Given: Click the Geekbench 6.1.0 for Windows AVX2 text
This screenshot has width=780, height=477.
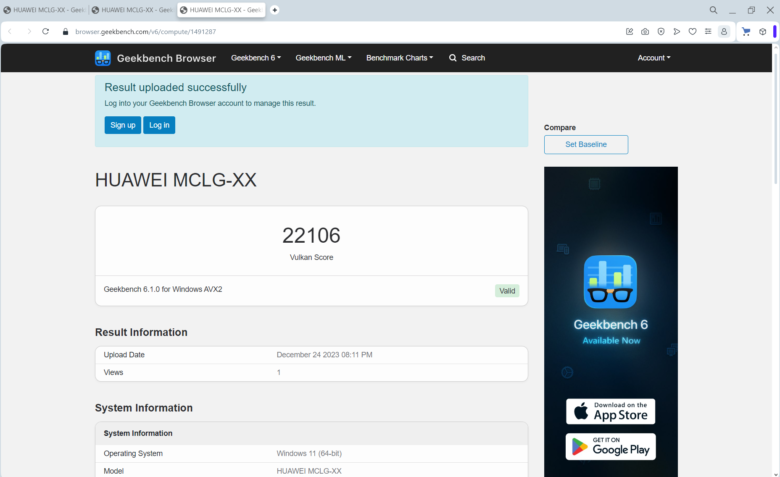Looking at the screenshot, I should 163,289.
